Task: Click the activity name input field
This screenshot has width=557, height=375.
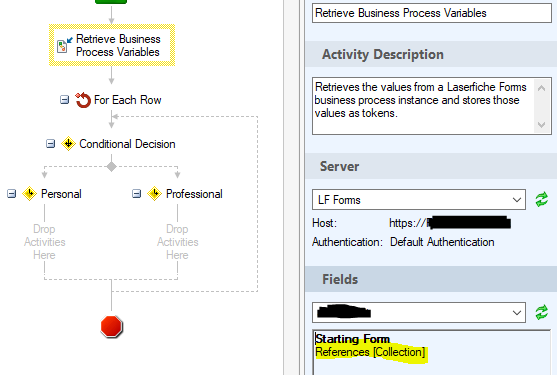Action: (432, 13)
